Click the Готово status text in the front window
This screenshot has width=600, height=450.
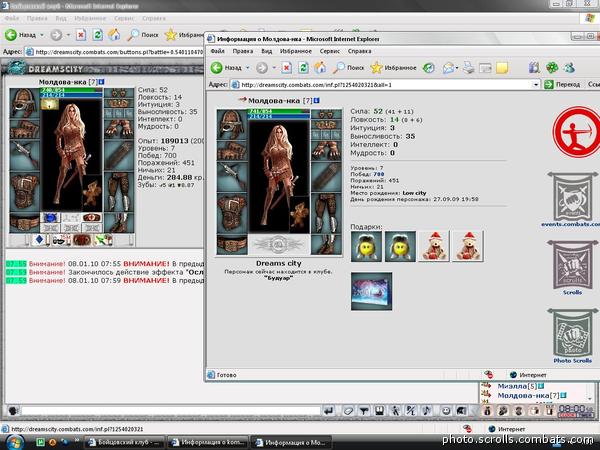[x=227, y=375]
